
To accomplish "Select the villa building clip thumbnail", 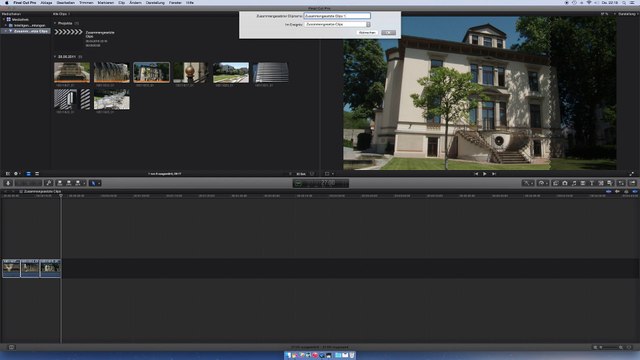I will coord(151,72).
